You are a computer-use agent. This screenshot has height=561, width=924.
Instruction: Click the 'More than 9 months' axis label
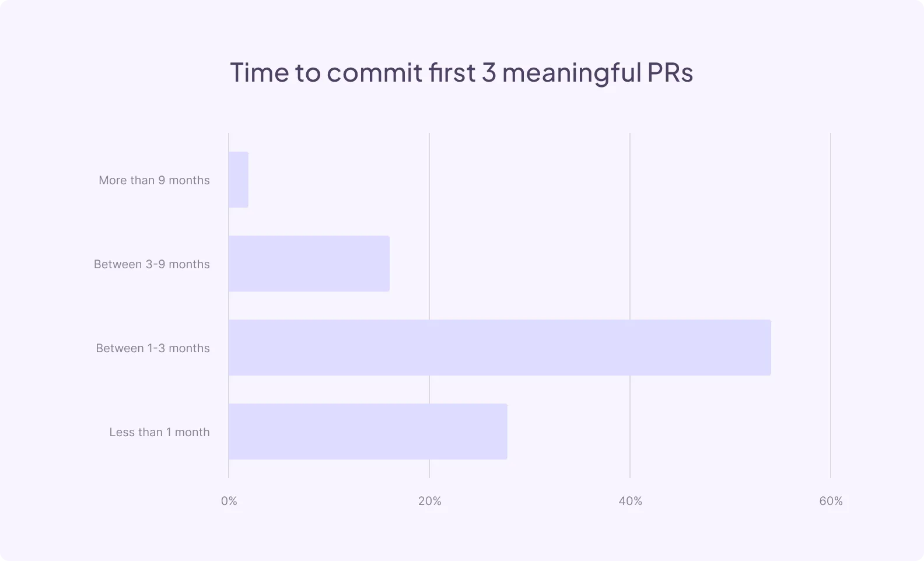[154, 180]
